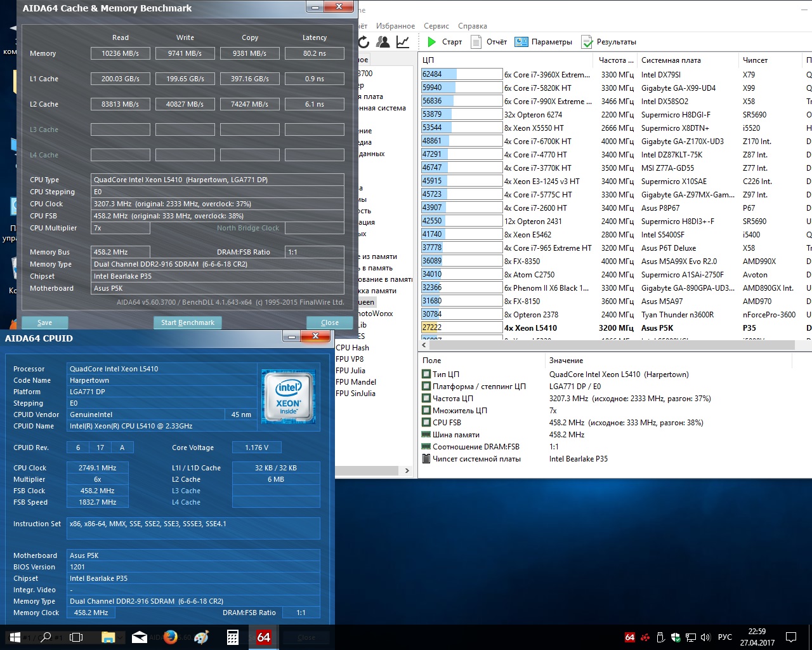The height and width of the screenshot is (650, 812).
Task: Open Paint from the taskbar
Action: (x=202, y=637)
